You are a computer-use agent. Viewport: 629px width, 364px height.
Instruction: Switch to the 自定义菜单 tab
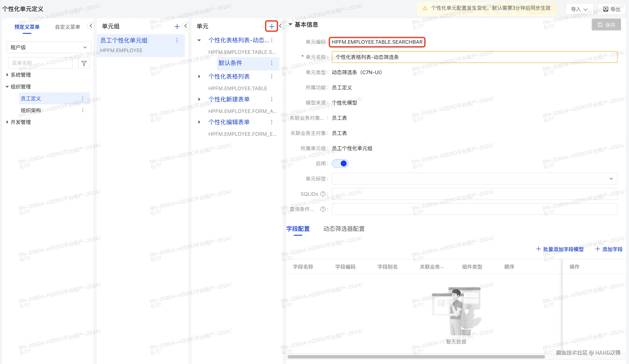[x=67, y=27]
